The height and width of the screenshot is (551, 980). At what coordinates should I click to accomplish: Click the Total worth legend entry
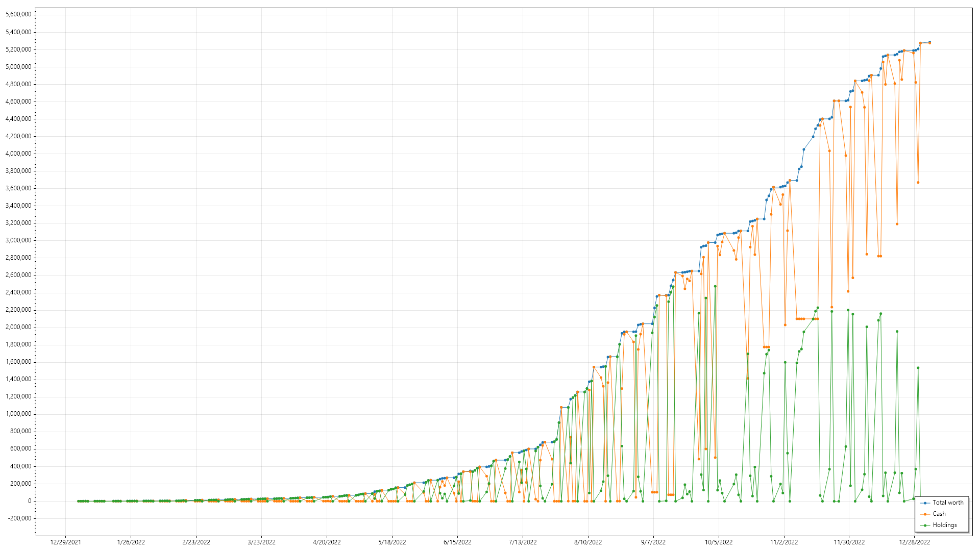click(x=942, y=503)
